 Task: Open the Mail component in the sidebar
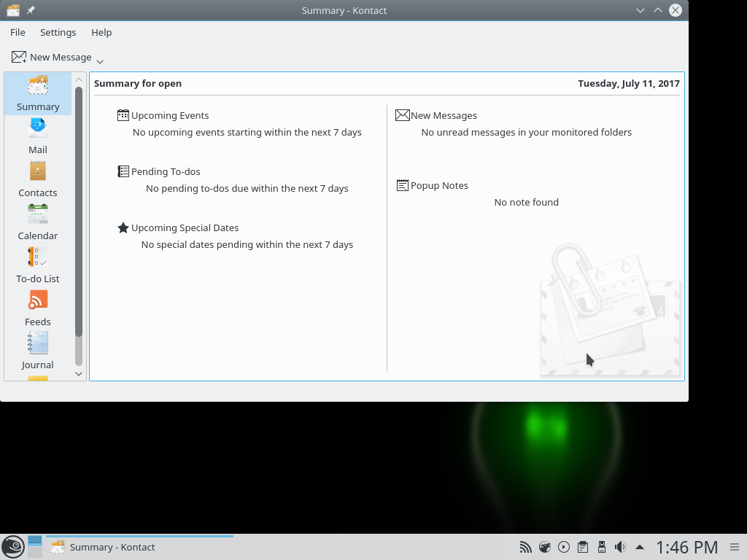(38, 136)
